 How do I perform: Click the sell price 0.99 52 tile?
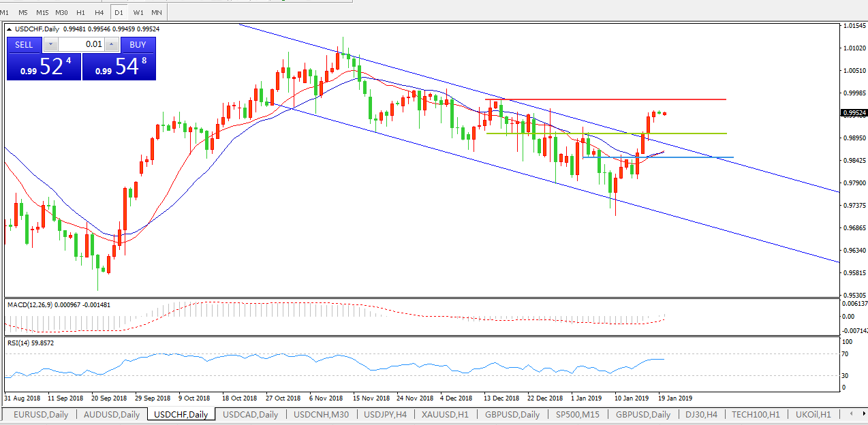[44, 67]
